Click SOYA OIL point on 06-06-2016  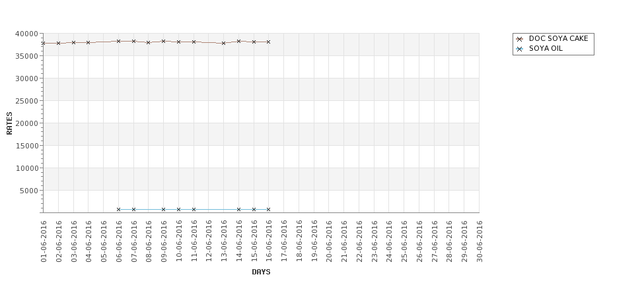[x=119, y=209]
